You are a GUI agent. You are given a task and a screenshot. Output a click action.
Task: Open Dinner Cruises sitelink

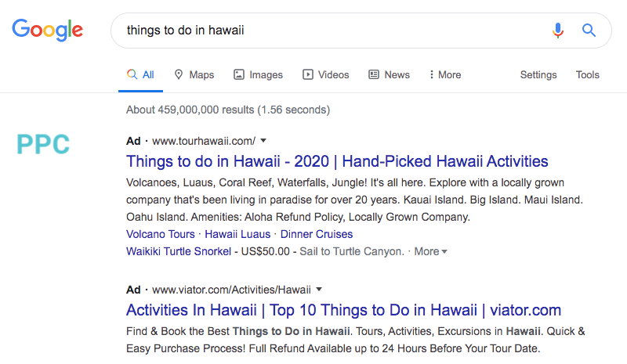click(317, 234)
